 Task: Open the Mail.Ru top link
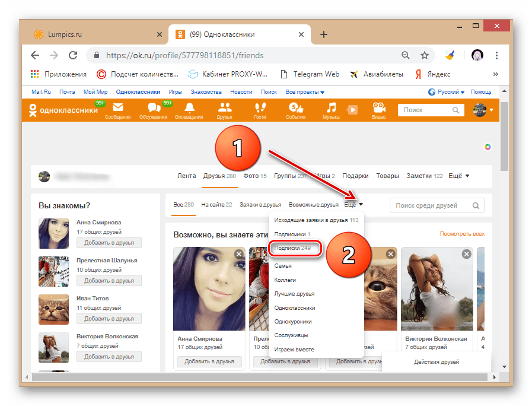41,92
